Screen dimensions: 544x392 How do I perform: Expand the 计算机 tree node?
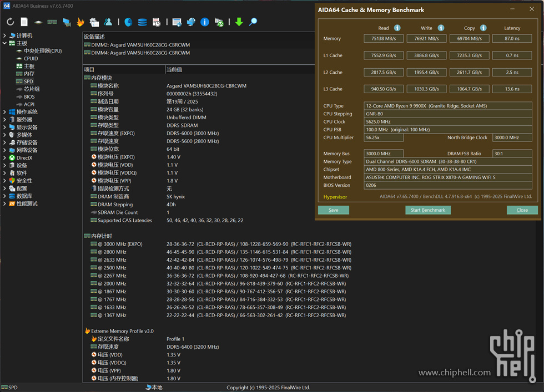click(4, 35)
